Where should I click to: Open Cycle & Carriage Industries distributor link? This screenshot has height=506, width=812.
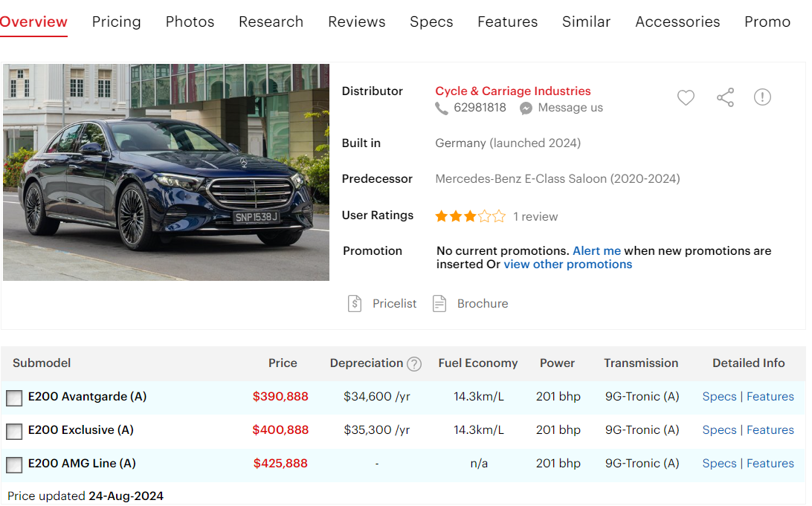[x=512, y=91]
